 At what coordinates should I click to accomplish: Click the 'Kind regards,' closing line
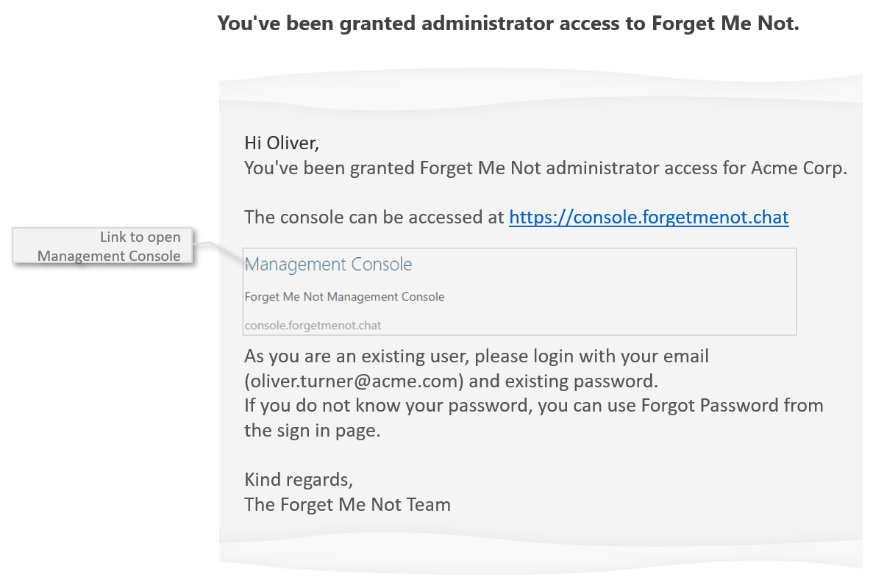point(299,480)
